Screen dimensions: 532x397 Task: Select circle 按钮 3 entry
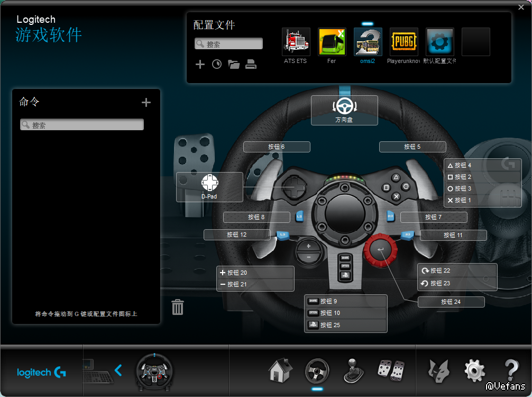click(482, 188)
